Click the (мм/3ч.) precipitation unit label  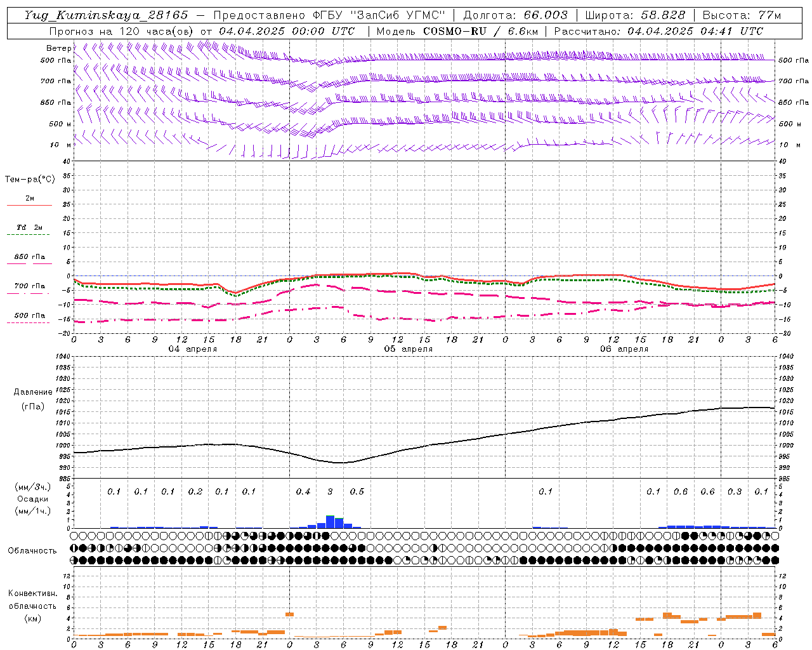[33, 487]
